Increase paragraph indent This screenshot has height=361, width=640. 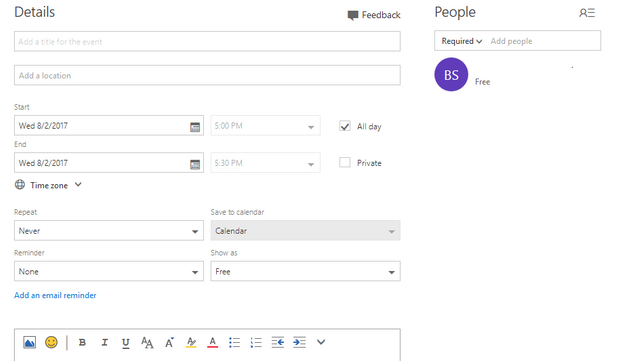pyautogui.click(x=299, y=342)
